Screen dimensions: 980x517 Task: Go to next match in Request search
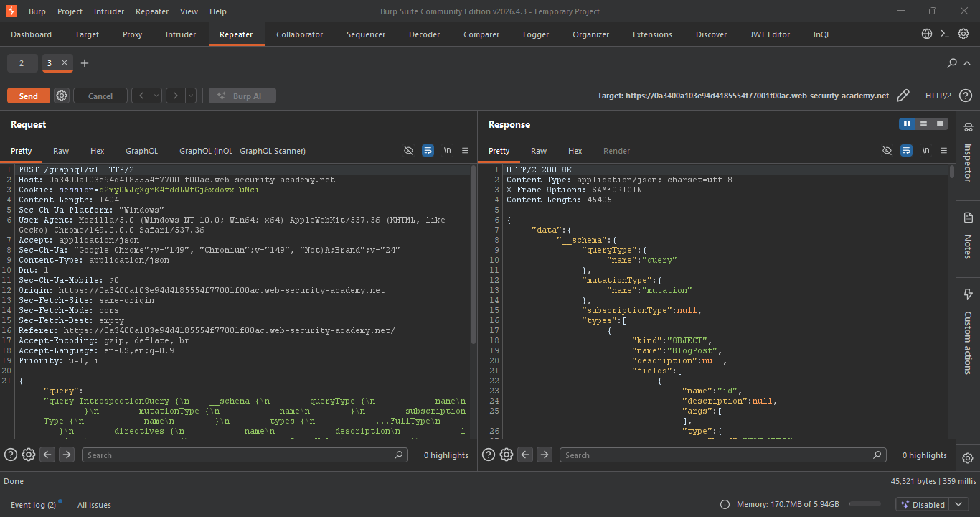click(67, 455)
